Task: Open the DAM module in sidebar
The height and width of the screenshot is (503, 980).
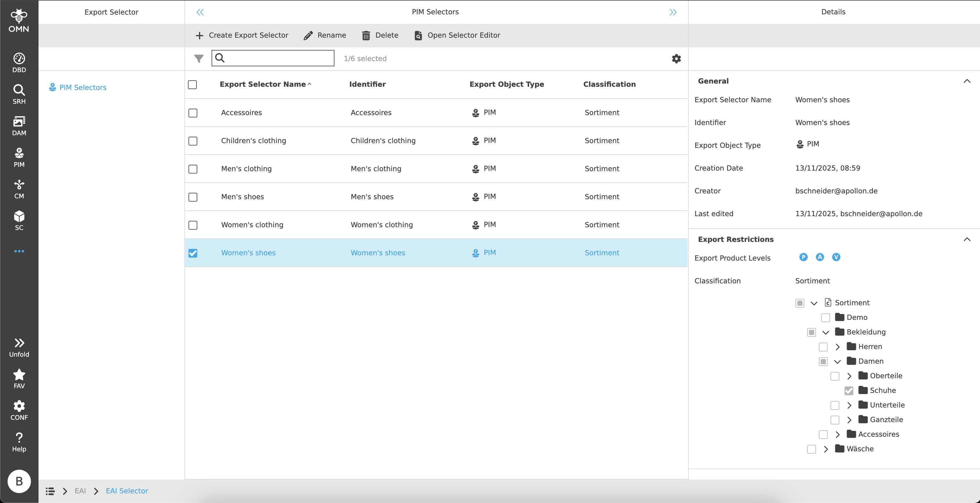Action: click(x=19, y=126)
